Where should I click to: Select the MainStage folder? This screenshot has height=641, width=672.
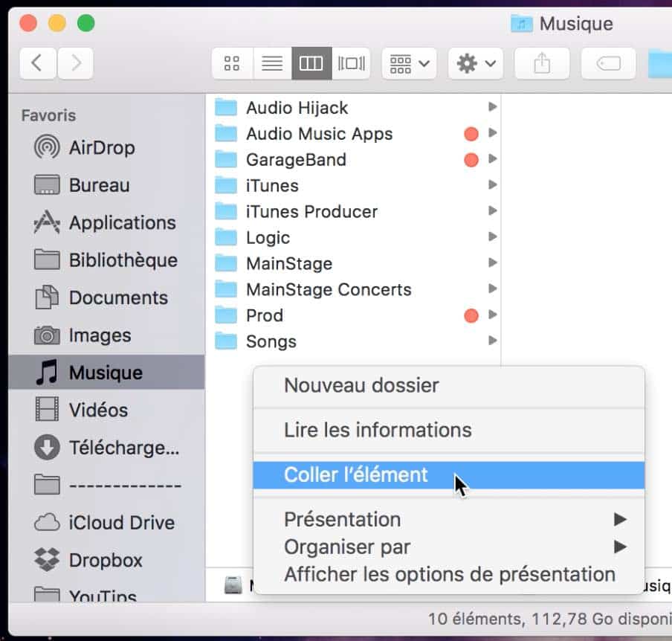(x=353, y=263)
